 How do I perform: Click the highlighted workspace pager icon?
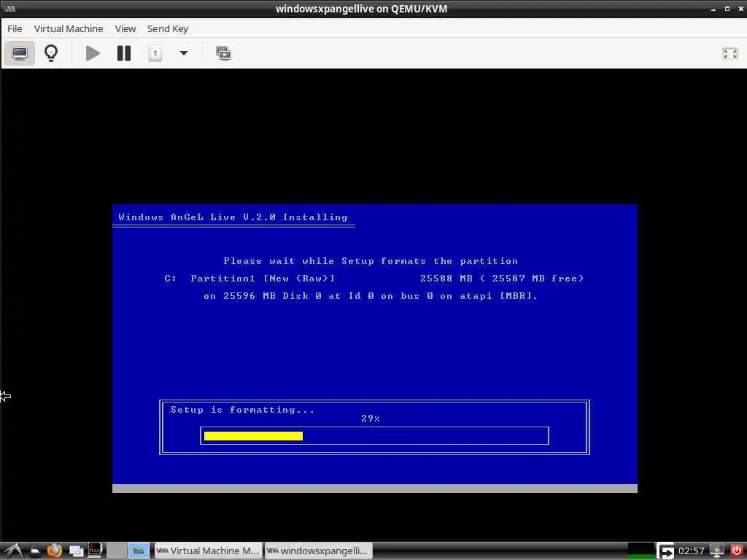139,551
